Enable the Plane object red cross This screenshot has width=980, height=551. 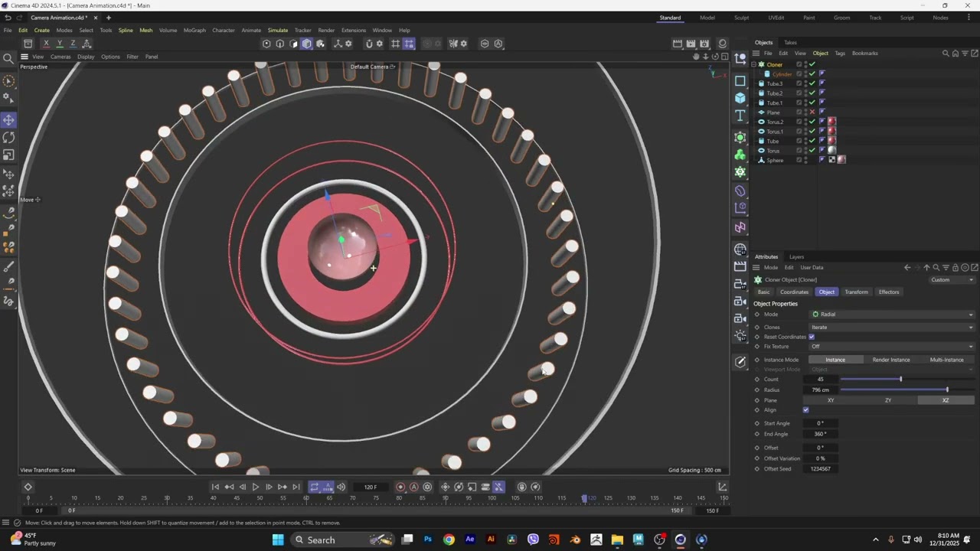pyautogui.click(x=812, y=112)
